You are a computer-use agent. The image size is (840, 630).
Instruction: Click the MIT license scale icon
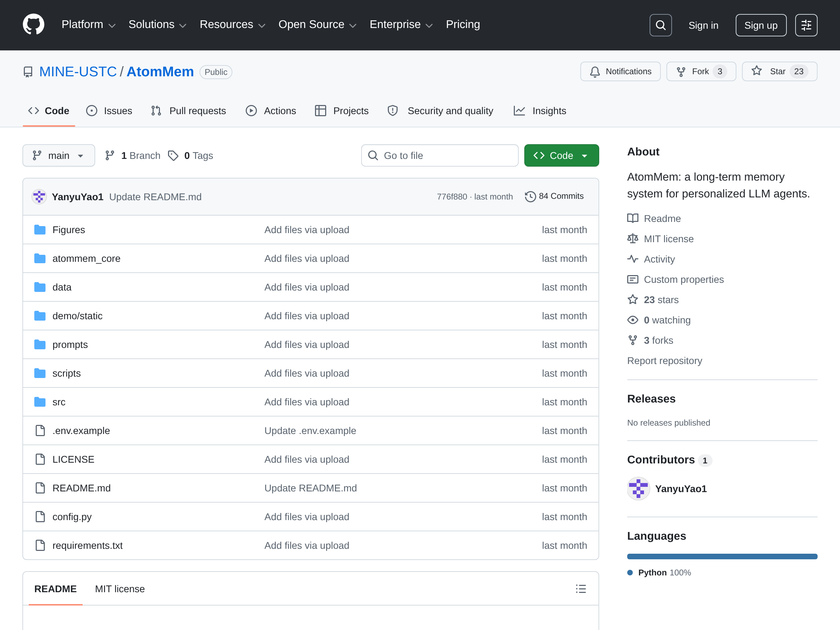pyautogui.click(x=633, y=238)
